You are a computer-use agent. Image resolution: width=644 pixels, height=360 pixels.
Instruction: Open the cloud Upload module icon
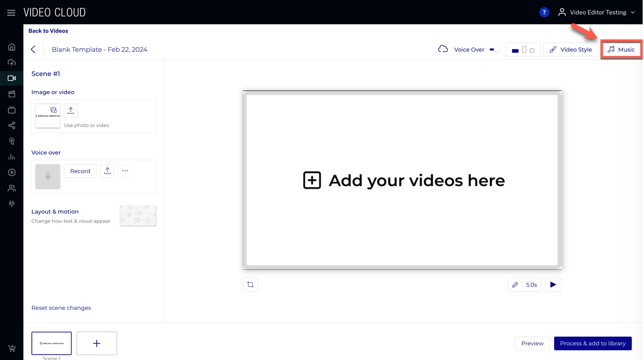[12, 63]
